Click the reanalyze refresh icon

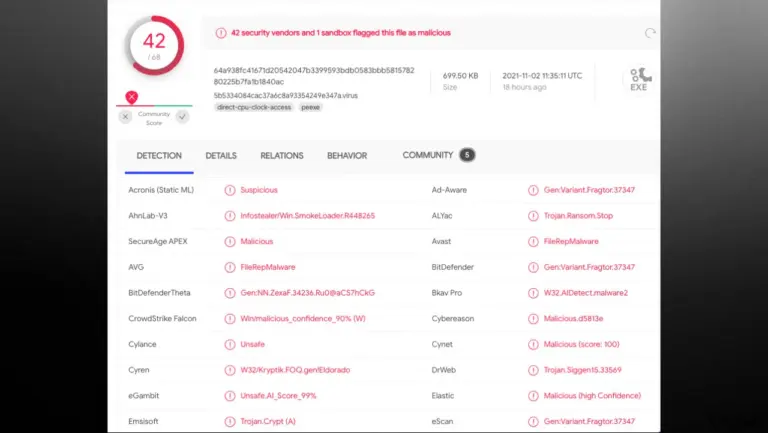[650, 33]
